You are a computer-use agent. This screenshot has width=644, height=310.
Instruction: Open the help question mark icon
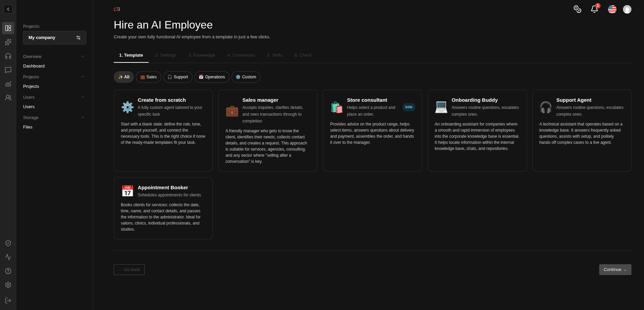click(x=8, y=271)
